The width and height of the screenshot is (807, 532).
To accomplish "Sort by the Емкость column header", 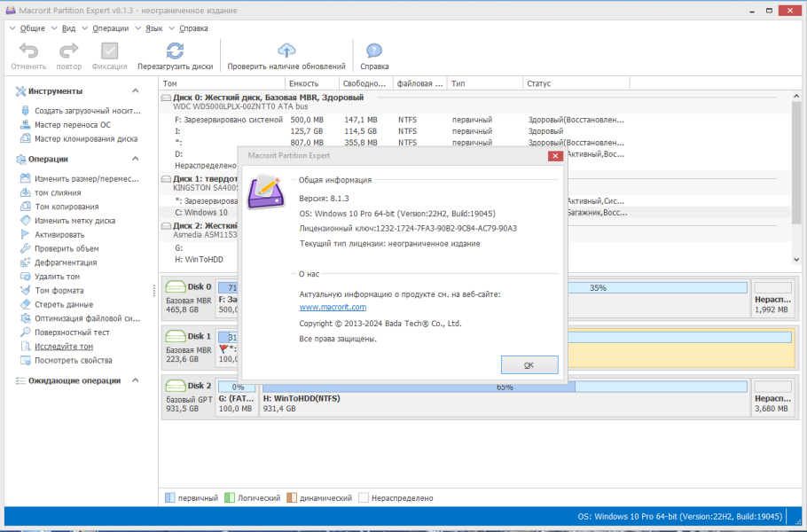I will [x=312, y=83].
